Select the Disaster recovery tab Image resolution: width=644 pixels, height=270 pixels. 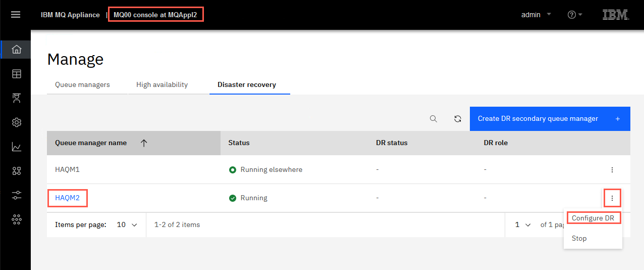[247, 84]
